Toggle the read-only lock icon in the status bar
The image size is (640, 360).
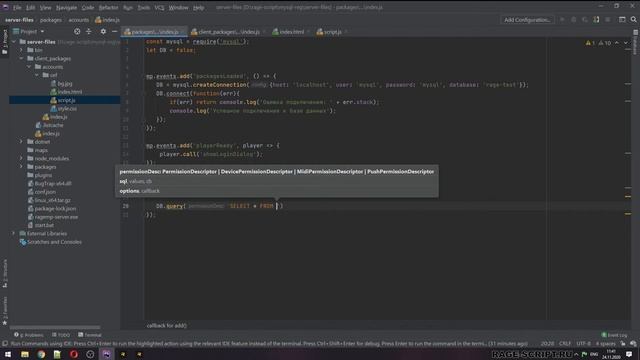pos(623,344)
